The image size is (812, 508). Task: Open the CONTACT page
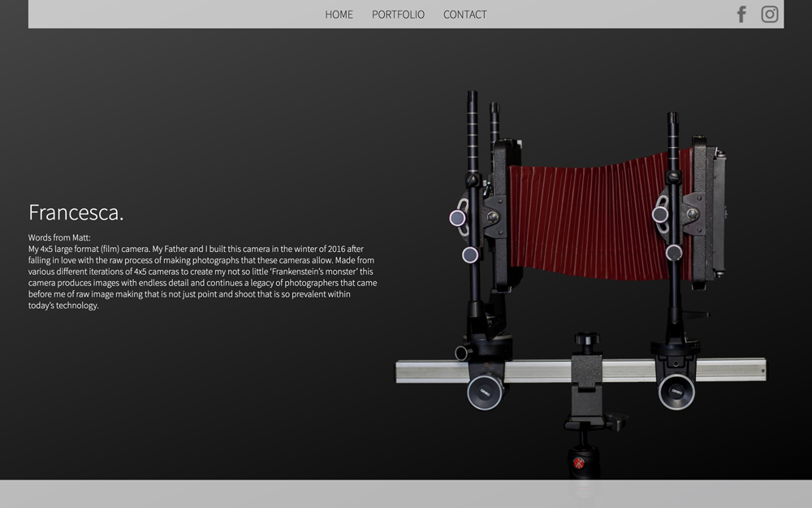pos(464,15)
